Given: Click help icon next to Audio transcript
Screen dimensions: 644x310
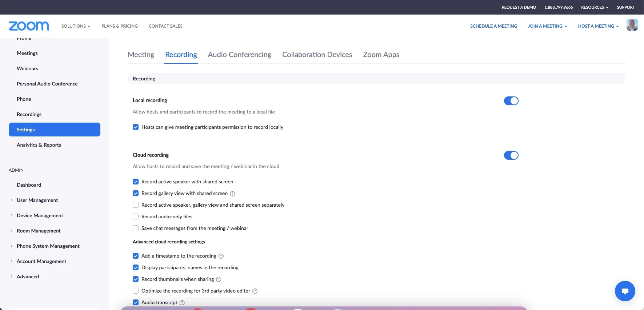Looking at the screenshot, I should pyautogui.click(x=182, y=303).
